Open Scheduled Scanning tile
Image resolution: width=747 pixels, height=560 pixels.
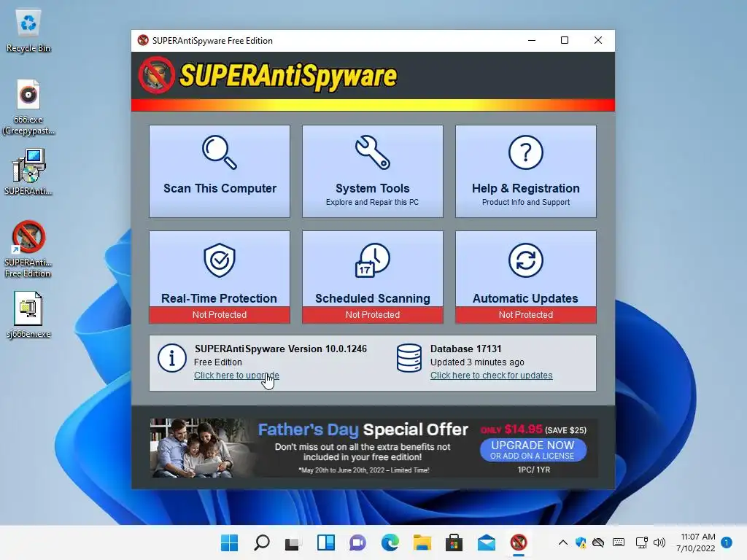373,277
